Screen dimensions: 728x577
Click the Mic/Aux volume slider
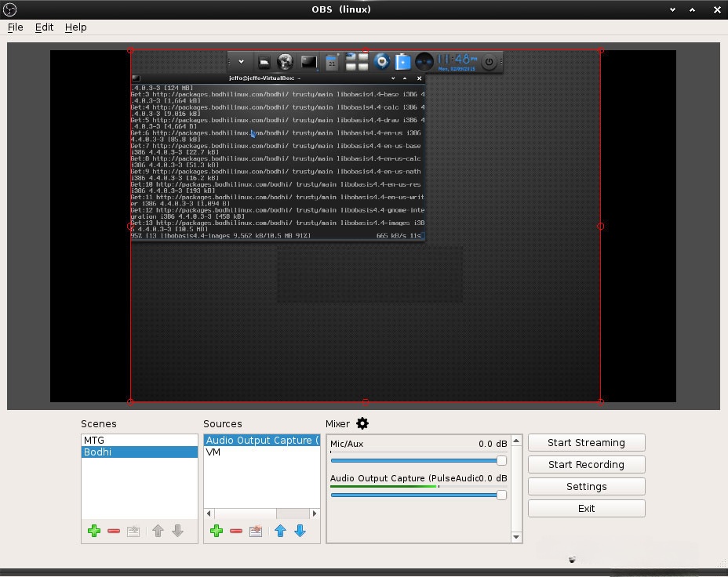(418, 460)
